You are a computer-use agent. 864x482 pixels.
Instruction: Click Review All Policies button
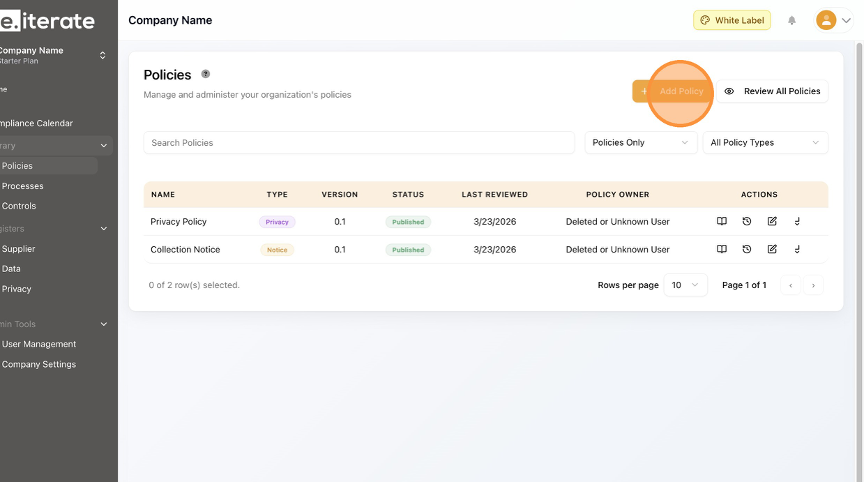(773, 91)
